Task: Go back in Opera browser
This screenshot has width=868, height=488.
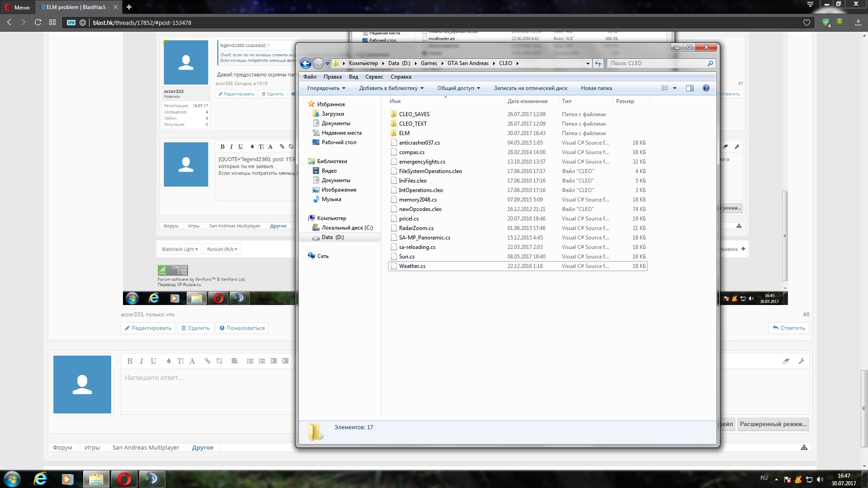Action: (x=9, y=22)
